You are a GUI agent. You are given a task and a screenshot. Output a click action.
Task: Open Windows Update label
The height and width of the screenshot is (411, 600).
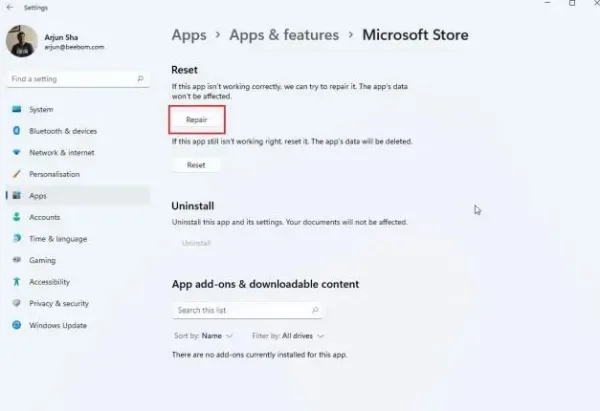pyautogui.click(x=58, y=325)
